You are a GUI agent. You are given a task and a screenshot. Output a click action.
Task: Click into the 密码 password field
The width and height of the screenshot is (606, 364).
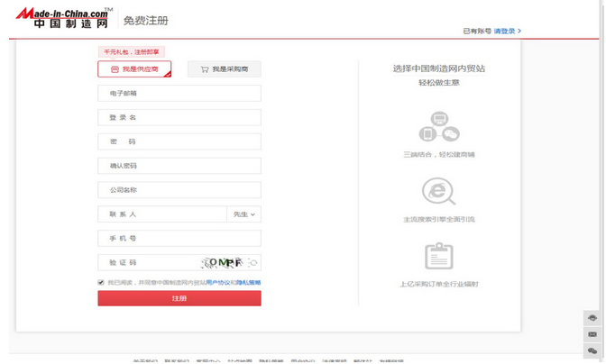point(179,141)
